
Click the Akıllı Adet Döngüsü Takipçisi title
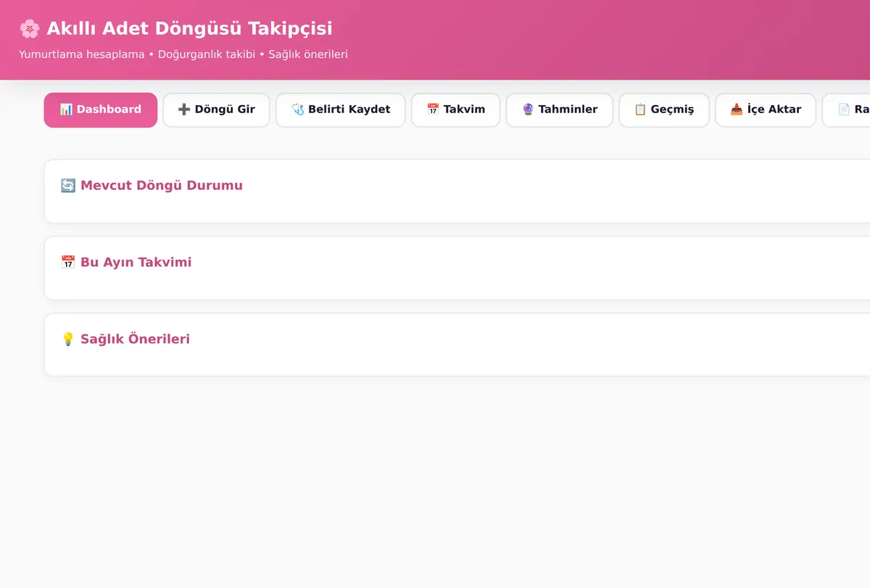point(189,29)
